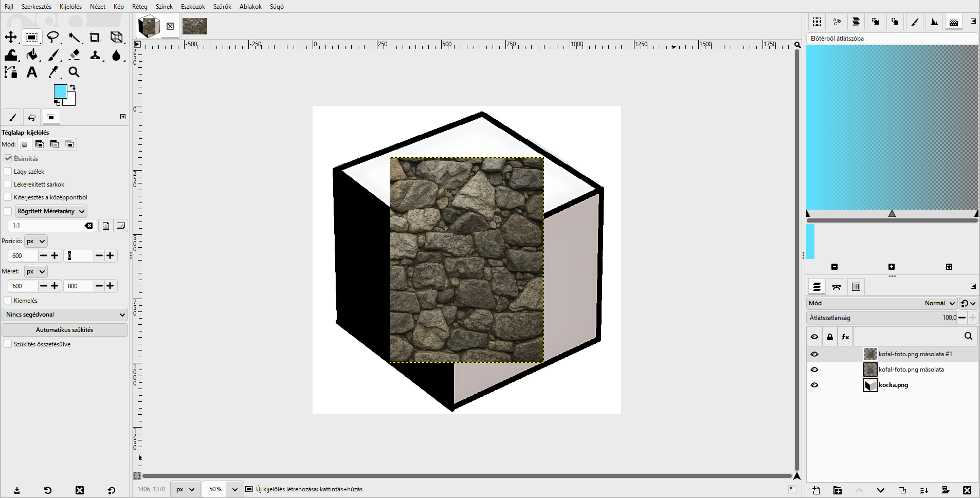This screenshot has width=980, height=498.
Task: Hide the kocka.png layer
Action: click(814, 385)
